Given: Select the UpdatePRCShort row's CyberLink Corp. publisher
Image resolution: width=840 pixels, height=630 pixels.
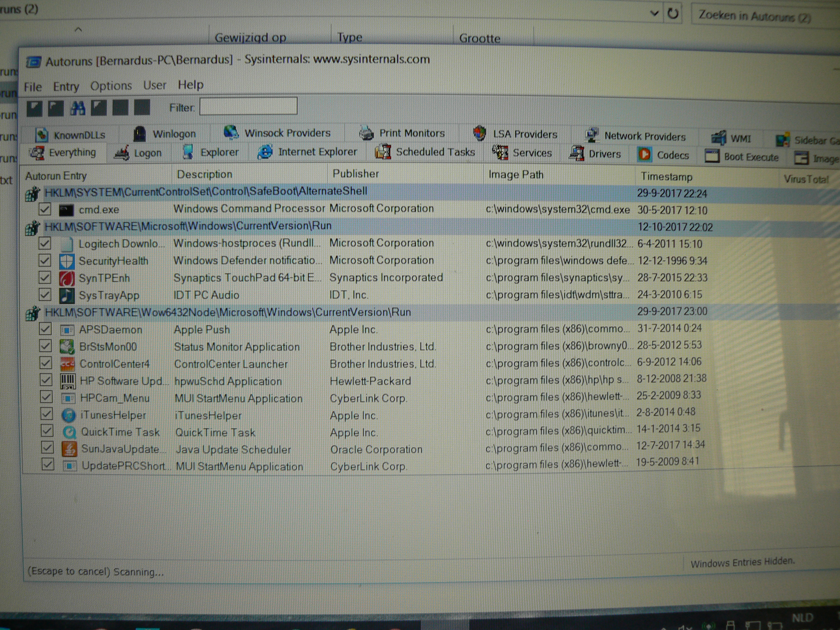Looking at the screenshot, I should click(368, 466).
